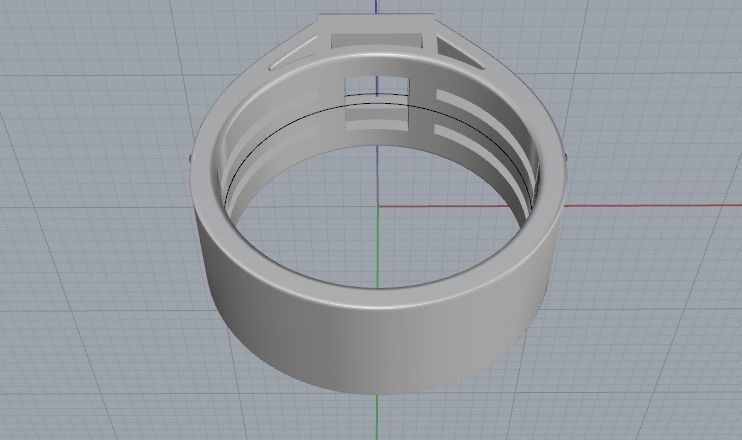Click the square window in the inner wall
Screen dimensions: 742x440
pyautogui.click(x=377, y=103)
